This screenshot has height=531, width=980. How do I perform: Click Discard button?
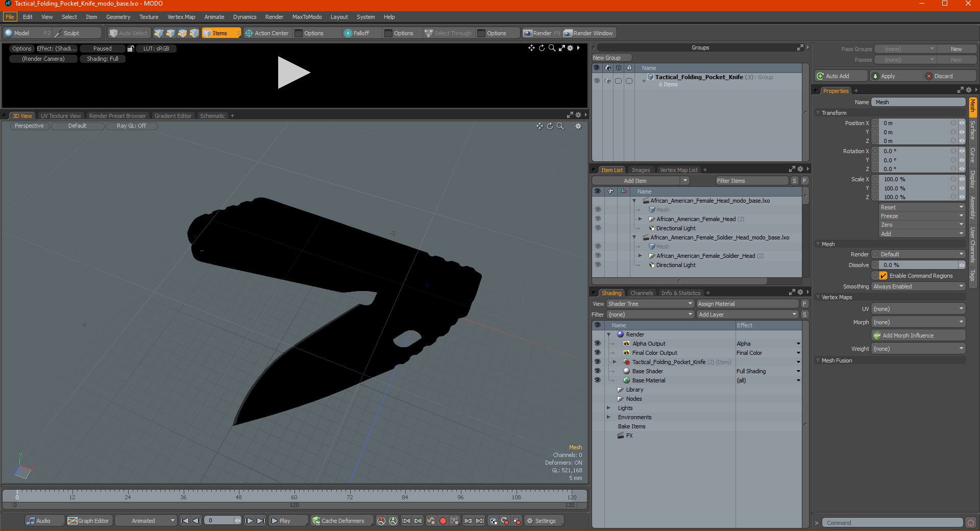point(950,76)
